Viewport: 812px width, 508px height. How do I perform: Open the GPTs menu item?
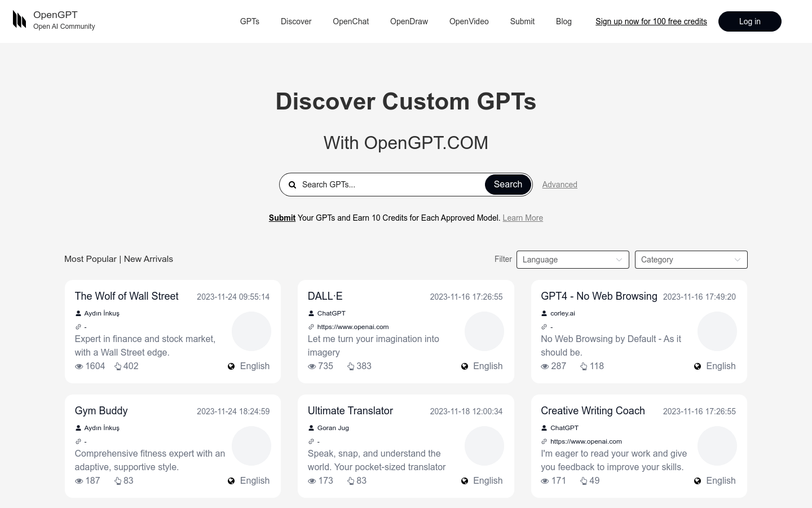tap(250, 21)
